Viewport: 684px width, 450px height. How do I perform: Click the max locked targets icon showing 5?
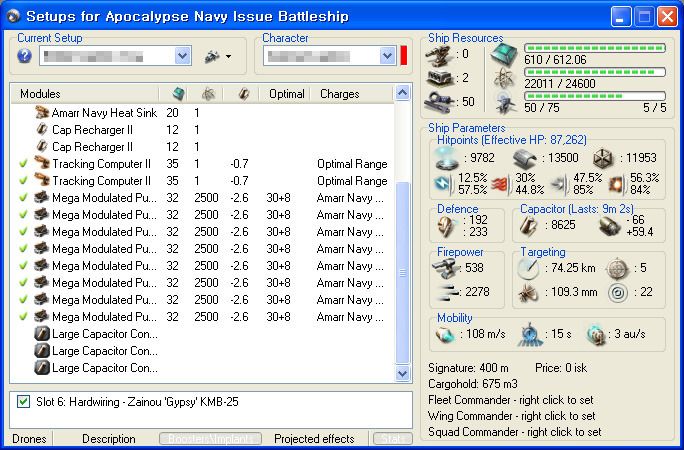[618, 268]
